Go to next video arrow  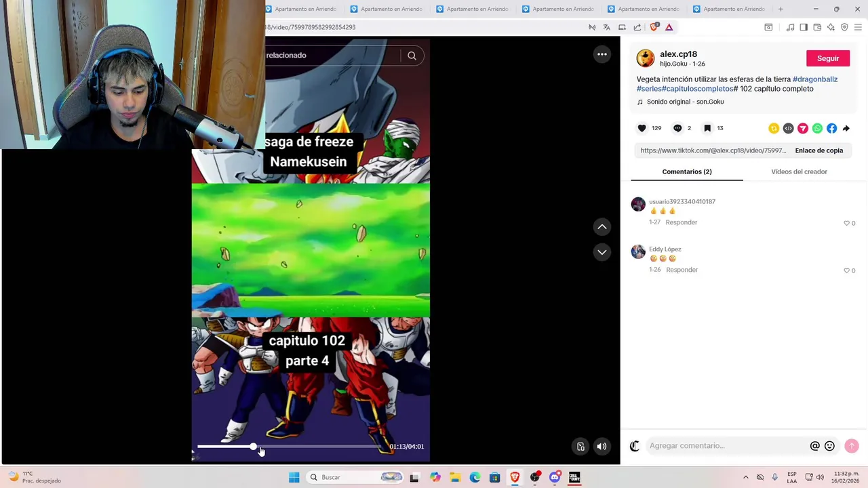pos(602,252)
